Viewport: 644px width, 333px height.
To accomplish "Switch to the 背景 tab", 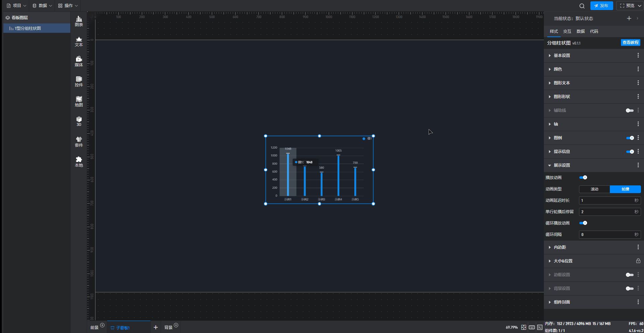I will click(x=168, y=327).
